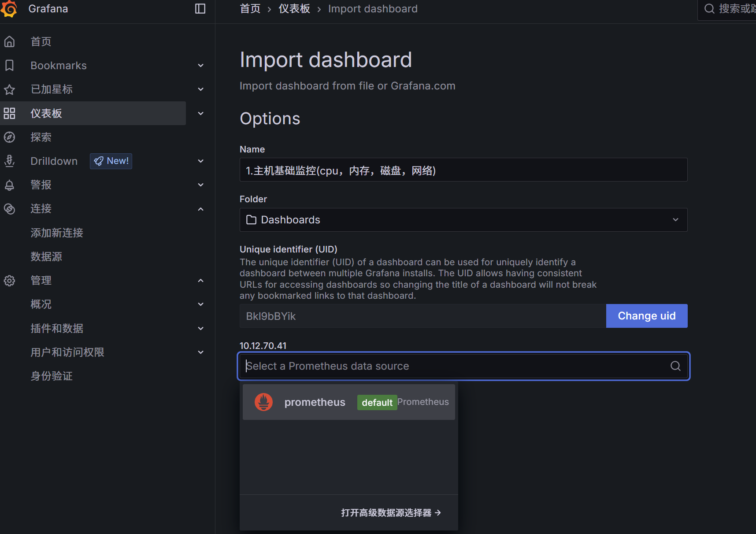Open Drilldown in the sidebar
756x534 pixels.
pyautogui.click(x=54, y=161)
